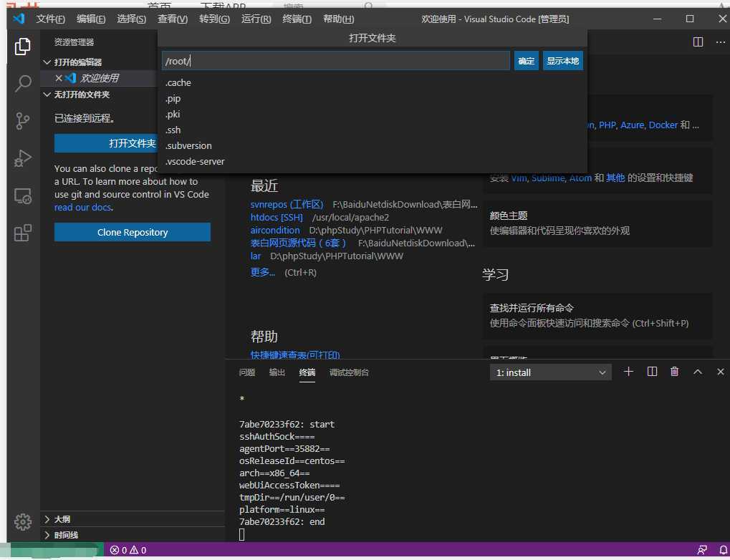Screen dimensions: 730x560
Task: Open the Extensions view
Action: [x=22, y=233]
